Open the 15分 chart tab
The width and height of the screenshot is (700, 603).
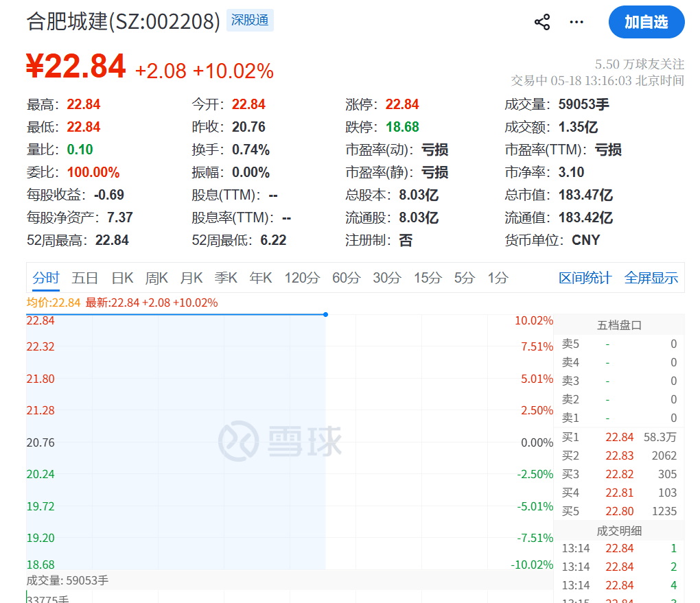[428, 278]
